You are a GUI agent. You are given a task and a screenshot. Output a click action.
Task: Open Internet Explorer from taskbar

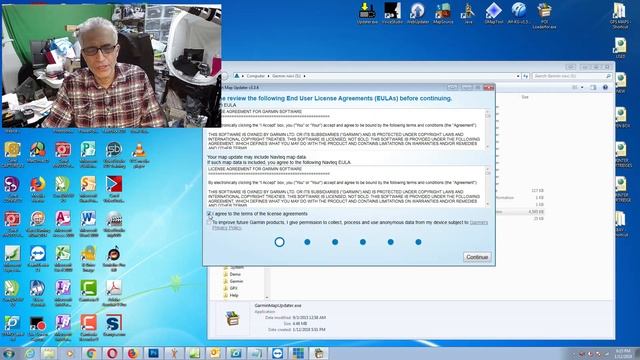(29, 353)
